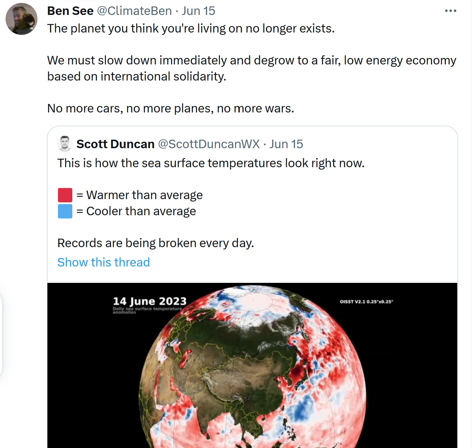476x448 pixels.
Task: Open the Ben See display name
Action: pos(70,11)
